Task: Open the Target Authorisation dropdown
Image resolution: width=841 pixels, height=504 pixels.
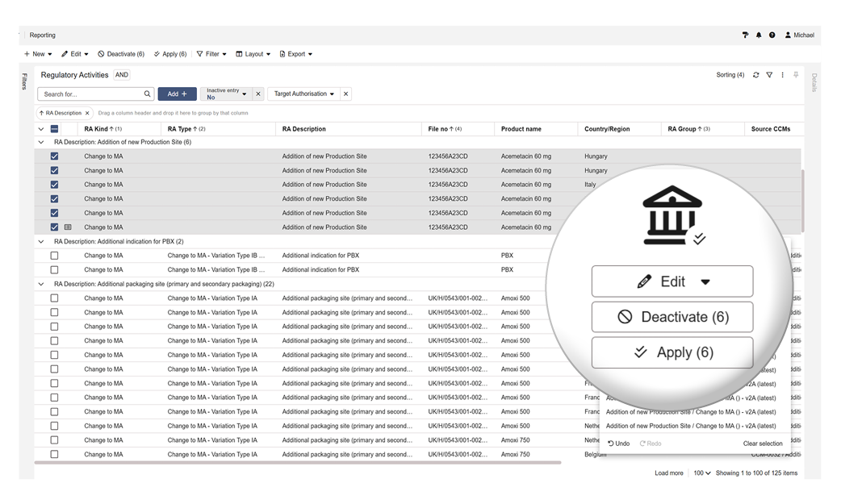Action: pyautogui.click(x=304, y=94)
